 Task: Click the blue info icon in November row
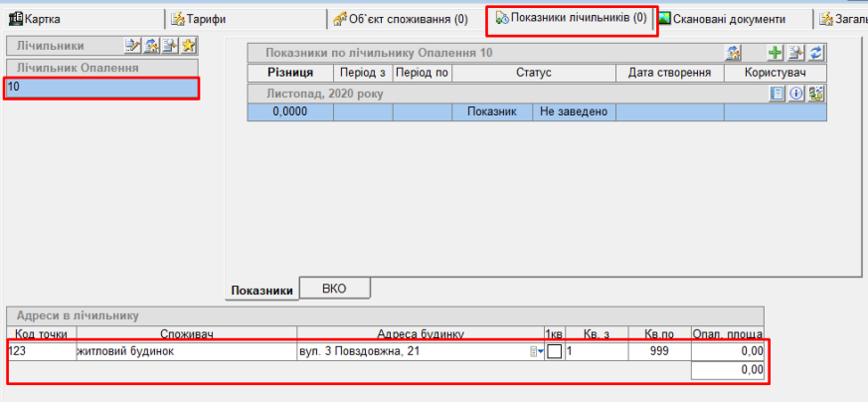[x=796, y=94]
